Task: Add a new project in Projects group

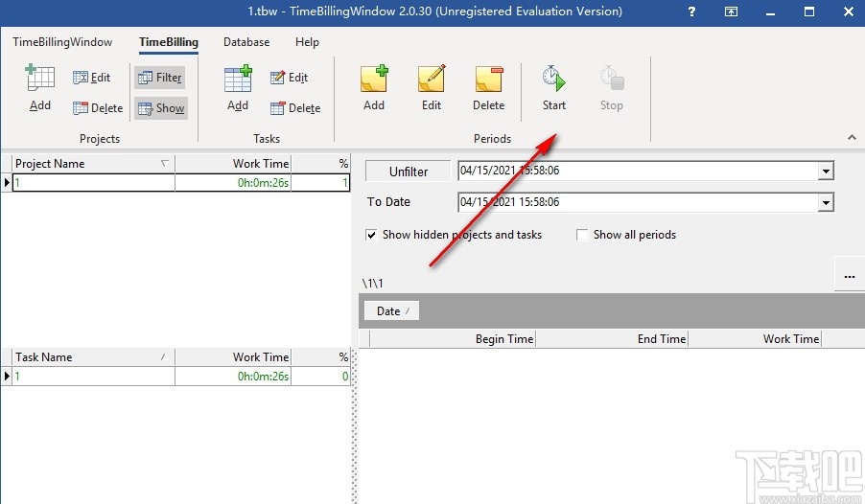Action: coord(40,88)
